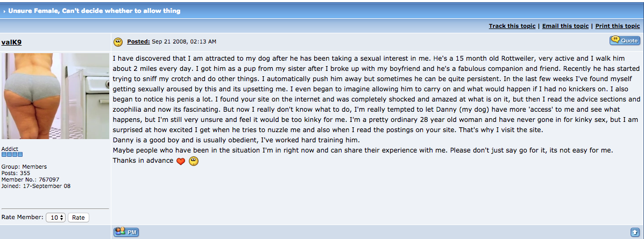Open a private message via PM button
Screen dimensions: 644x239
pyautogui.click(x=126, y=232)
